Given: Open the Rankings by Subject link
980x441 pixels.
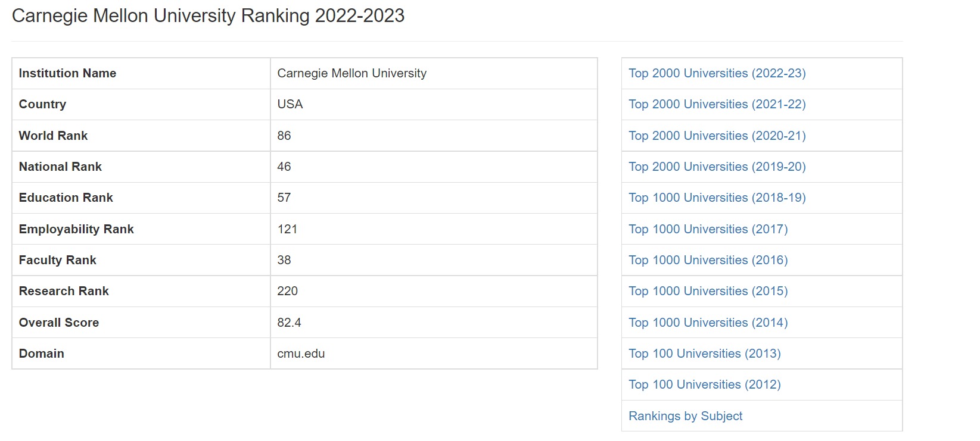Looking at the screenshot, I should [685, 416].
